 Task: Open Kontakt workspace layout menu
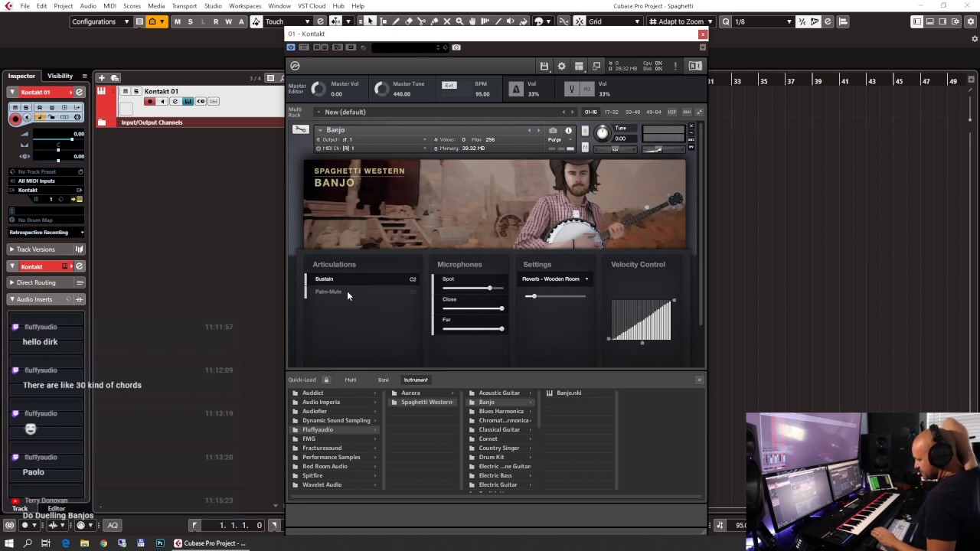(579, 67)
